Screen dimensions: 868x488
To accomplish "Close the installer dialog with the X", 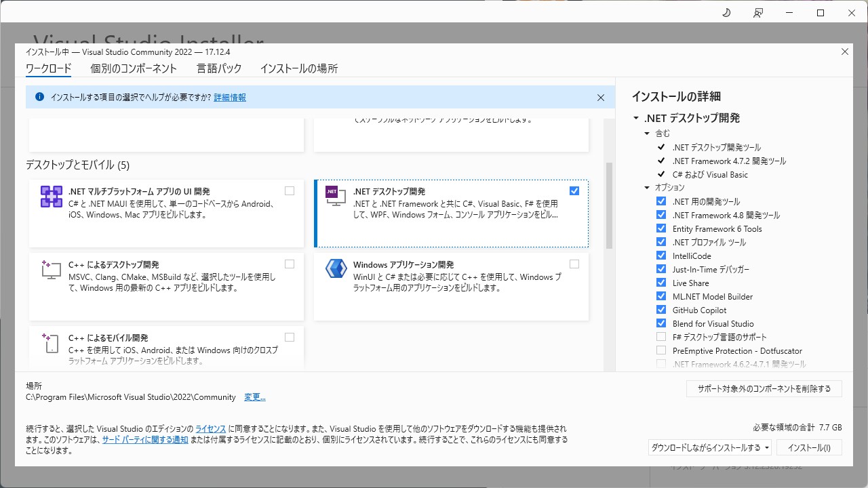I will (845, 52).
